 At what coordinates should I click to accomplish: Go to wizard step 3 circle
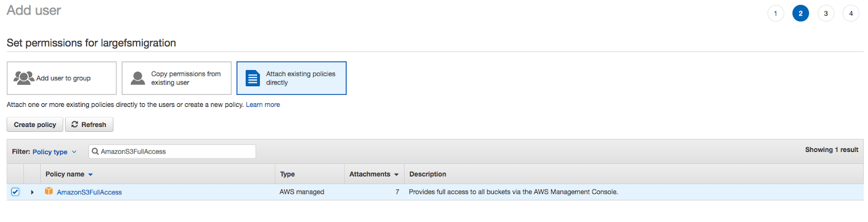point(826,14)
